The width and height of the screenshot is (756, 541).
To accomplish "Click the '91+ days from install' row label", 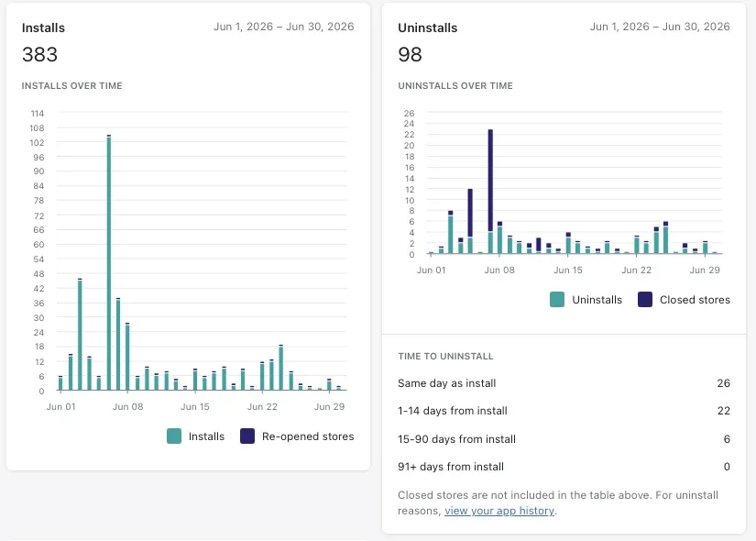I will [x=451, y=467].
